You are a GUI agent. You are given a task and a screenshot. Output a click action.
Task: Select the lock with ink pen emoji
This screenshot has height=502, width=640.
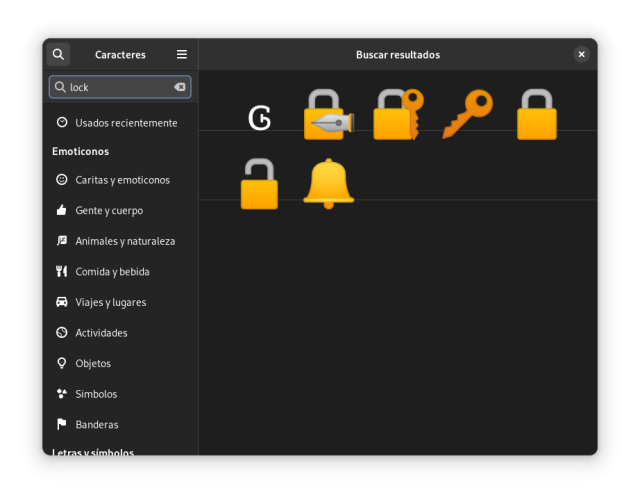pos(324,115)
